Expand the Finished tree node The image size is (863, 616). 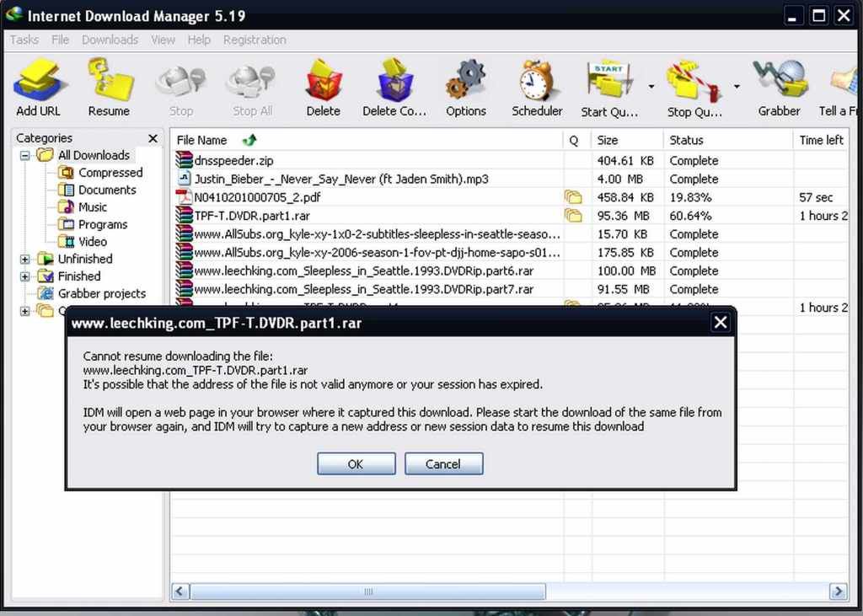pyautogui.click(x=24, y=276)
